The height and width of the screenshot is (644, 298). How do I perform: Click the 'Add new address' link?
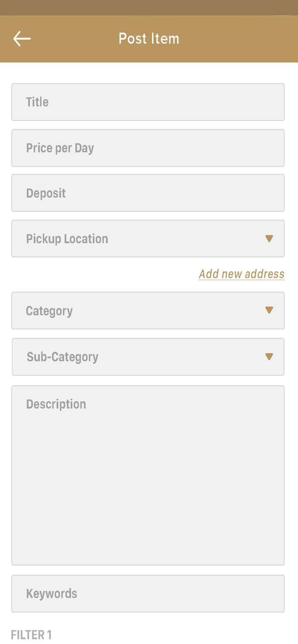tap(241, 274)
